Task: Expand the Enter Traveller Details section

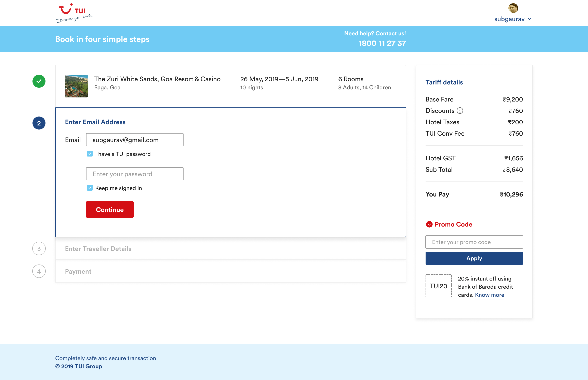Action: tap(98, 249)
